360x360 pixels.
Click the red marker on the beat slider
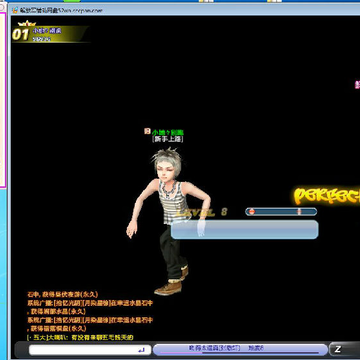252,211
